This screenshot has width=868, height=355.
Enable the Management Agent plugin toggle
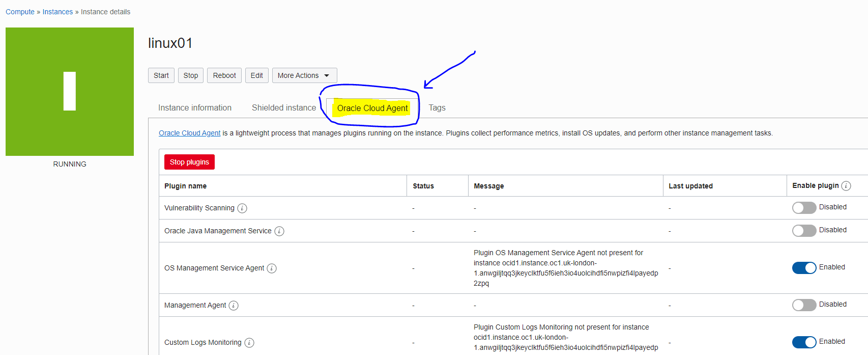click(x=804, y=305)
